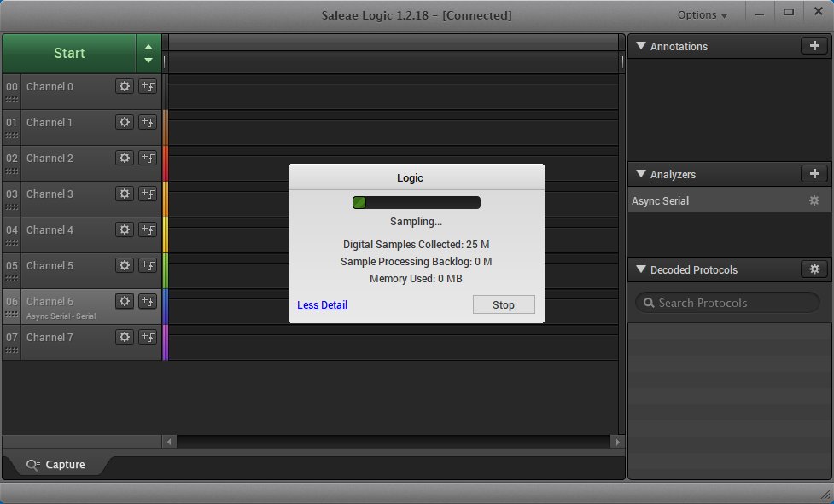Click the horizontal timeline scrollbar track

click(x=393, y=442)
